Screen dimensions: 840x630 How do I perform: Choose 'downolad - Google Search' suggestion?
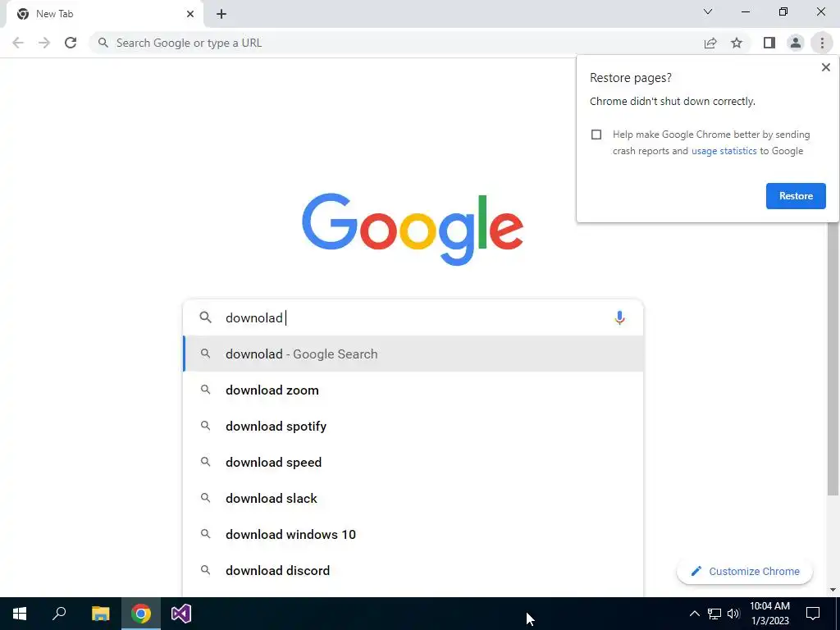pos(413,354)
